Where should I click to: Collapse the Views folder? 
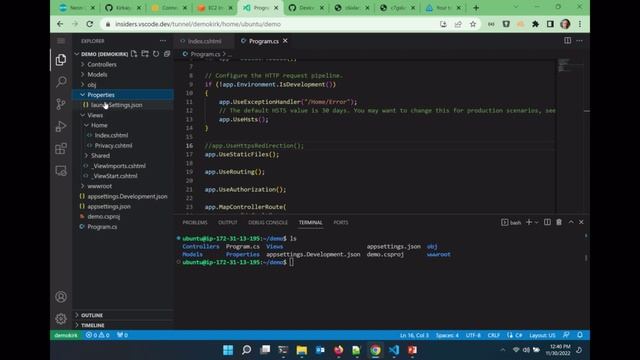coord(95,115)
